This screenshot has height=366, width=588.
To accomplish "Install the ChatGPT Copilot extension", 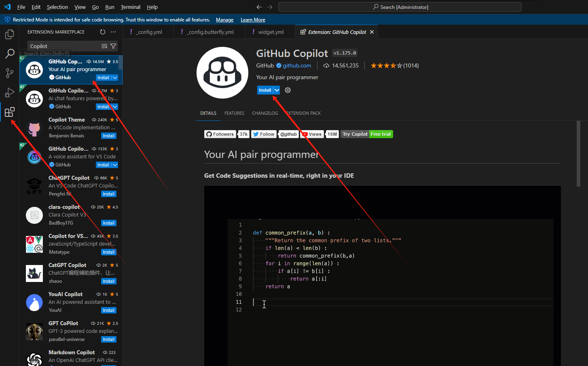I will (x=109, y=194).
